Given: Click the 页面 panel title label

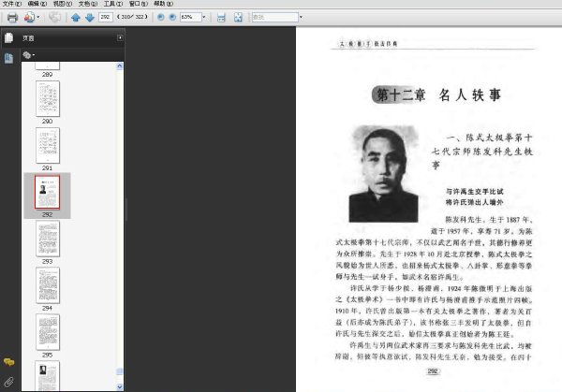Looking at the screenshot, I should pyautogui.click(x=28, y=38).
